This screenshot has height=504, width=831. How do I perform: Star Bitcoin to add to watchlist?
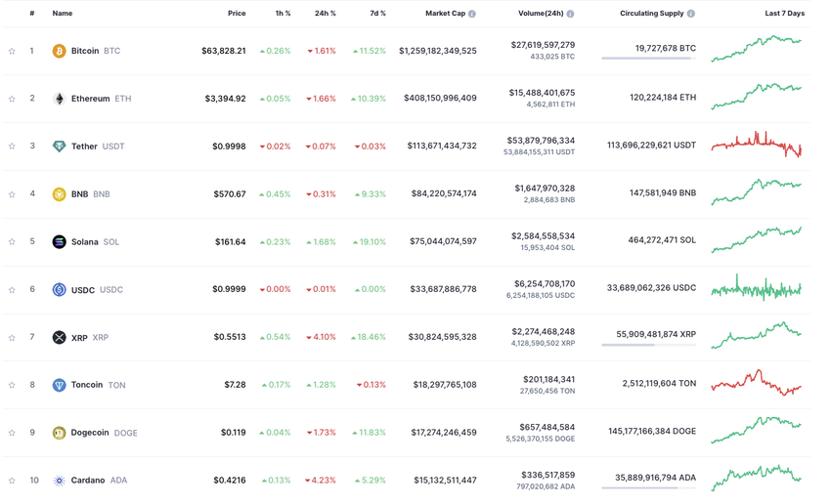point(12,51)
